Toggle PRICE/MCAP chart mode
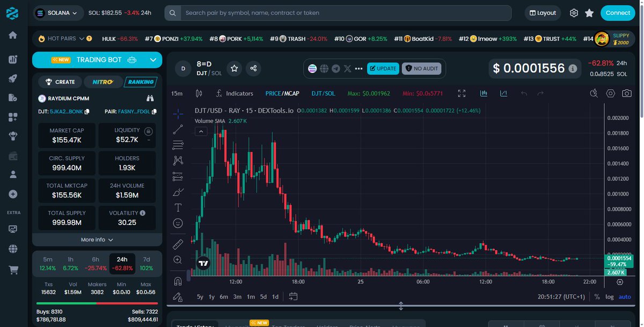Screen dimensions: 644x327 (282, 93)
